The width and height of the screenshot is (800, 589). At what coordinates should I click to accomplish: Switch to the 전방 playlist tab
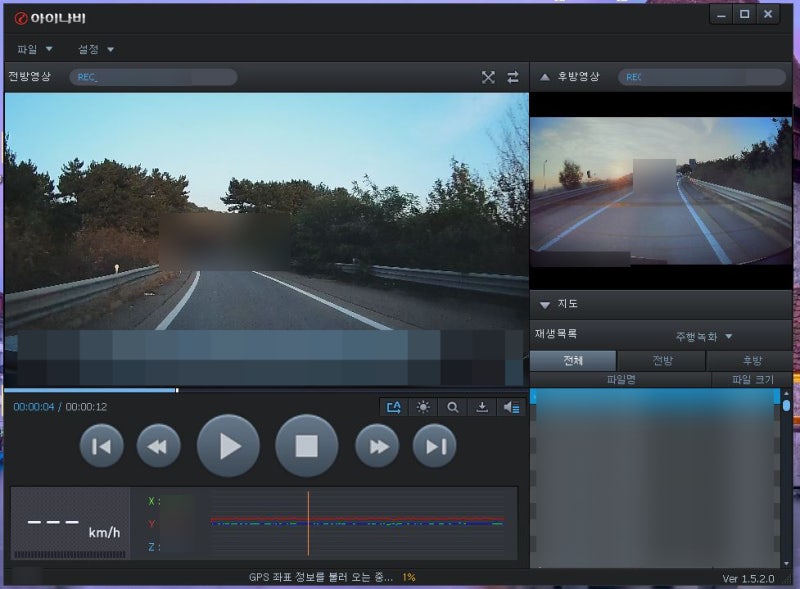click(662, 361)
